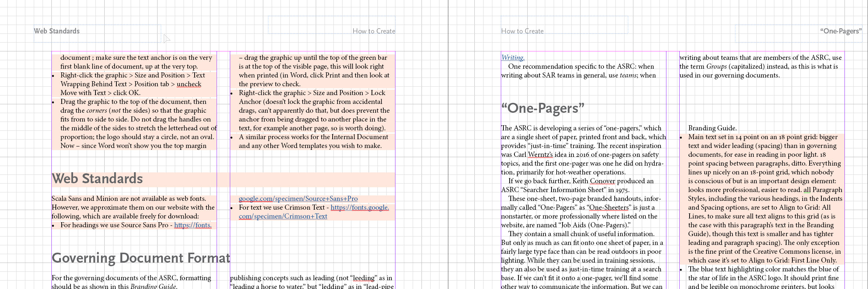Click the underlined name 'Conover'
The image size is (868, 289).
coord(602,181)
